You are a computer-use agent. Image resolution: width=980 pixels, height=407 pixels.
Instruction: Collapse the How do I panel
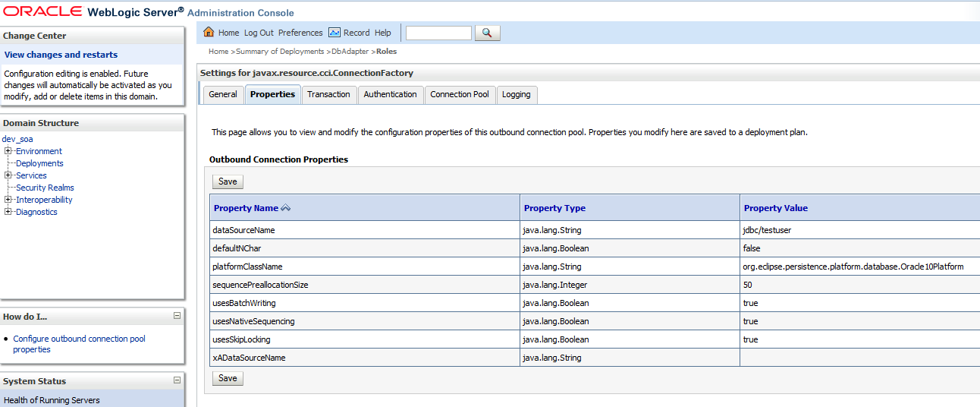tap(177, 316)
